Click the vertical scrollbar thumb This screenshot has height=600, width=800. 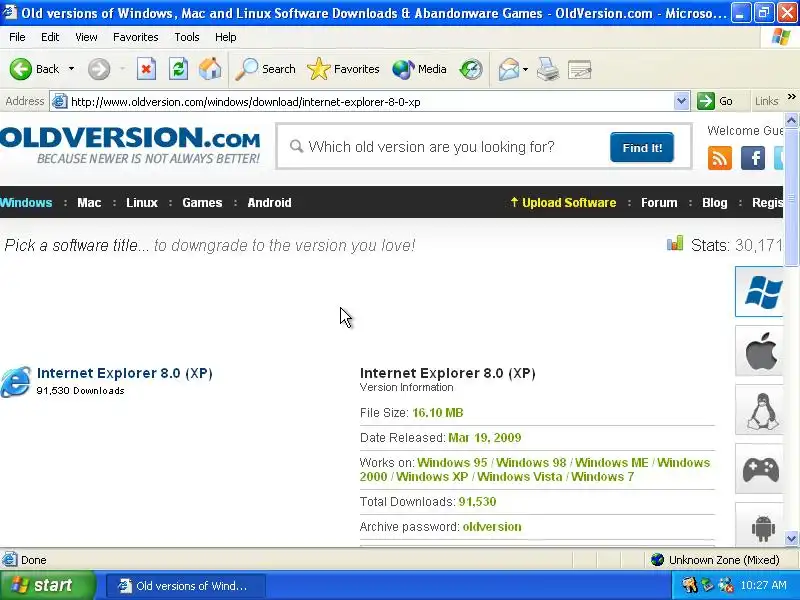tap(791, 197)
